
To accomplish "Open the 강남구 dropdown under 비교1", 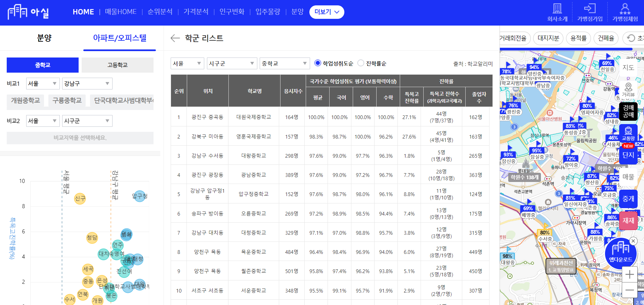I will pyautogui.click(x=87, y=83).
